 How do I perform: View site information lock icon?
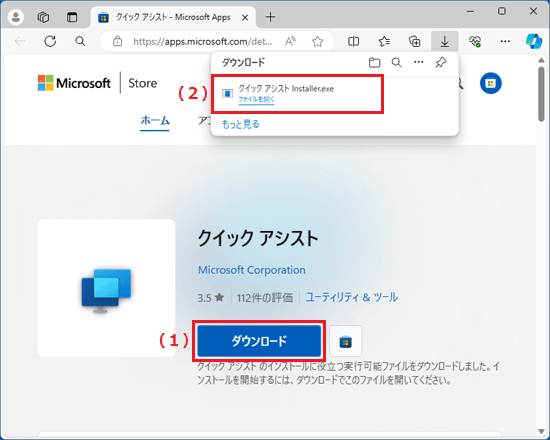point(118,41)
